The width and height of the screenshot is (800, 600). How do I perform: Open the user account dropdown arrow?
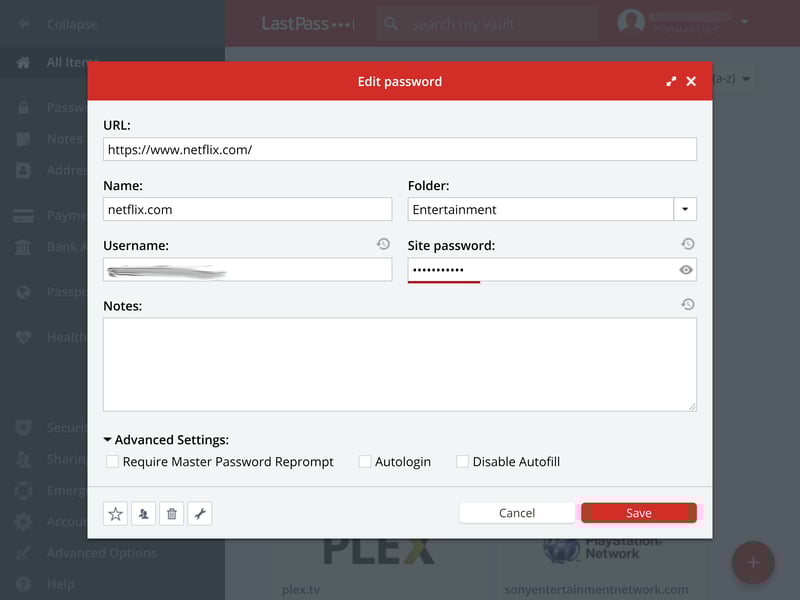pyautogui.click(x=745, y=22)
